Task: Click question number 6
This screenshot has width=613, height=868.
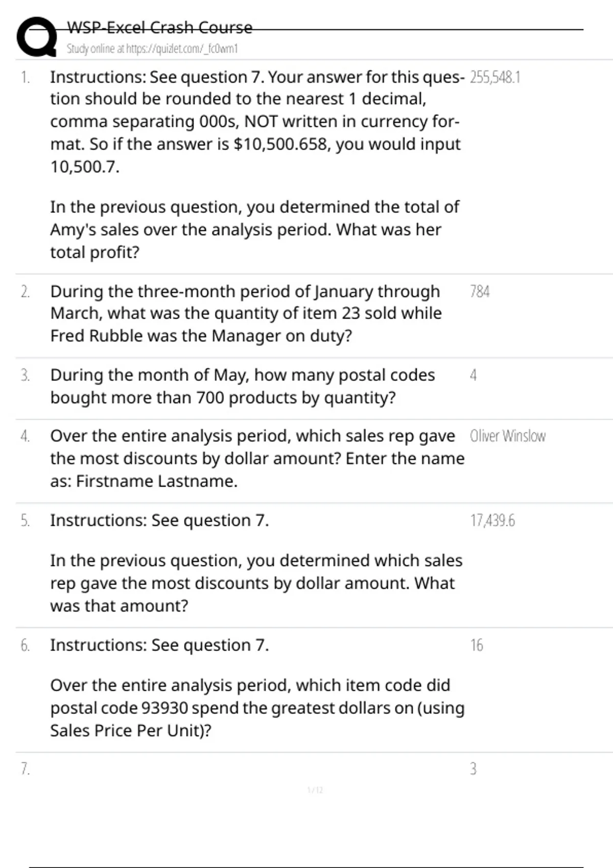Action: tap(25, 645)
